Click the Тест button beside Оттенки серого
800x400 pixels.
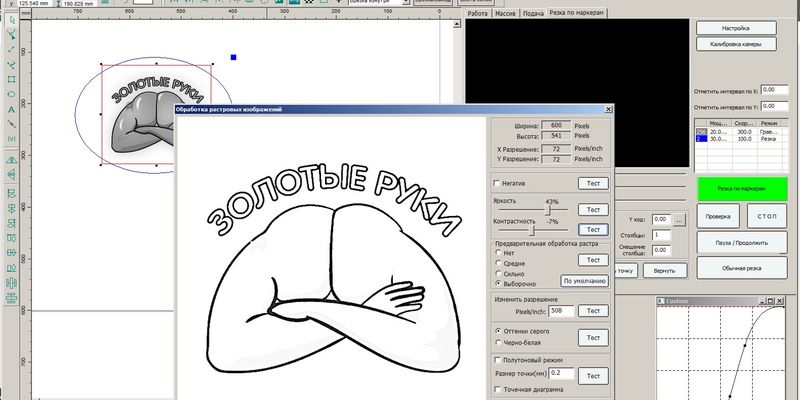point(593,338)
